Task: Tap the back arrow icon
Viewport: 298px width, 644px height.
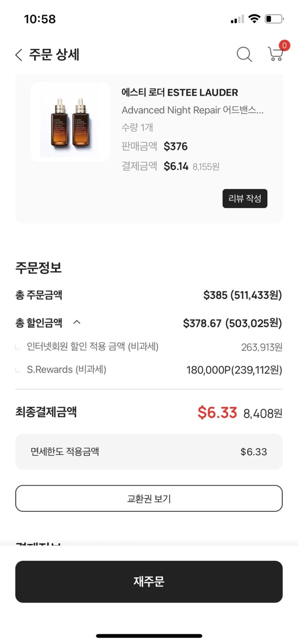Action: (18, 55)
